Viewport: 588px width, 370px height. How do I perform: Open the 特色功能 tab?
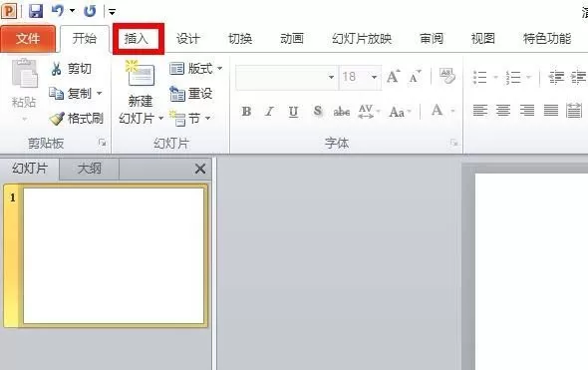click(547, 39)
